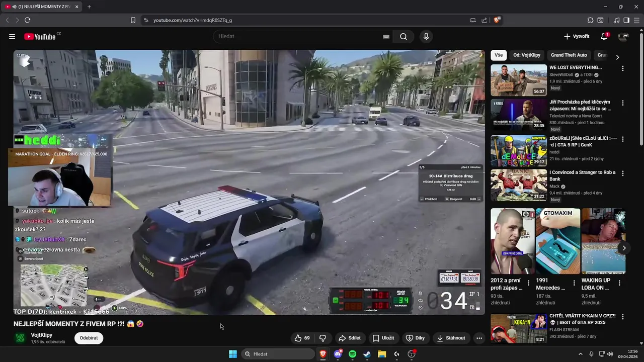Open Discord from the taskbar
Screen dimensions: 644x362
pos(338,354)
